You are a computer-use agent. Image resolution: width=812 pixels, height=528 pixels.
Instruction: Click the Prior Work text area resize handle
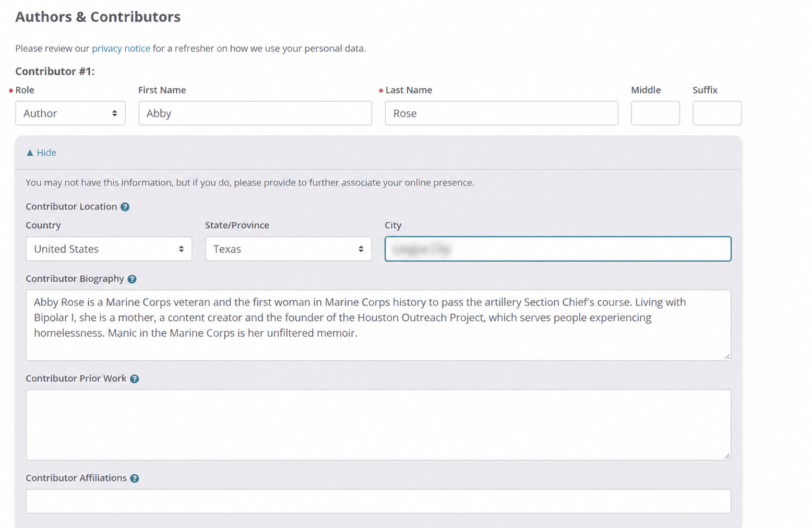click(727, 456)
